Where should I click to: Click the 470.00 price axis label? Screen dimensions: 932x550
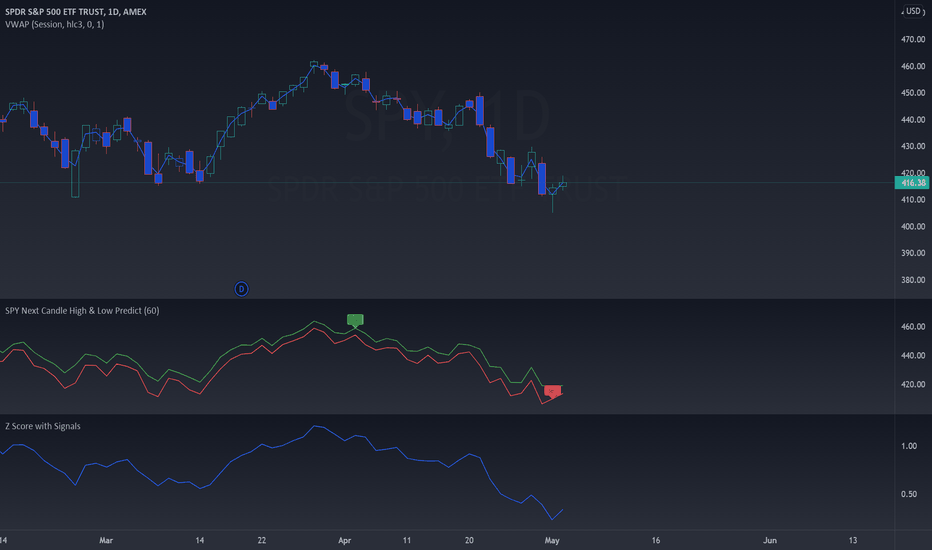click(x=913, y=39)
